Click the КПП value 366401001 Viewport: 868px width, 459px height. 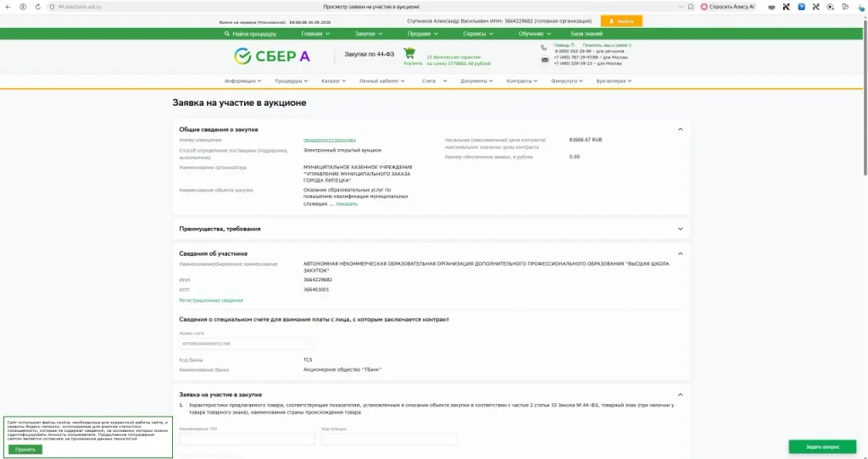[316, 290]
